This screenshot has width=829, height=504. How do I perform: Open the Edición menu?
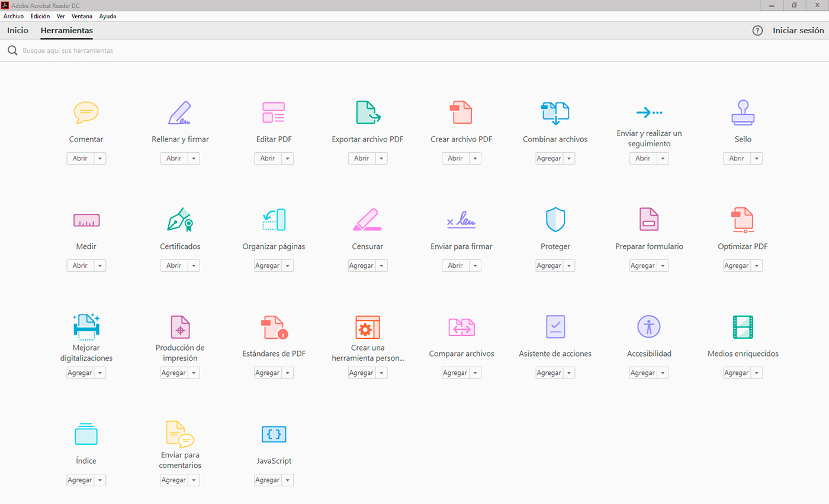[x=40, y=17]
